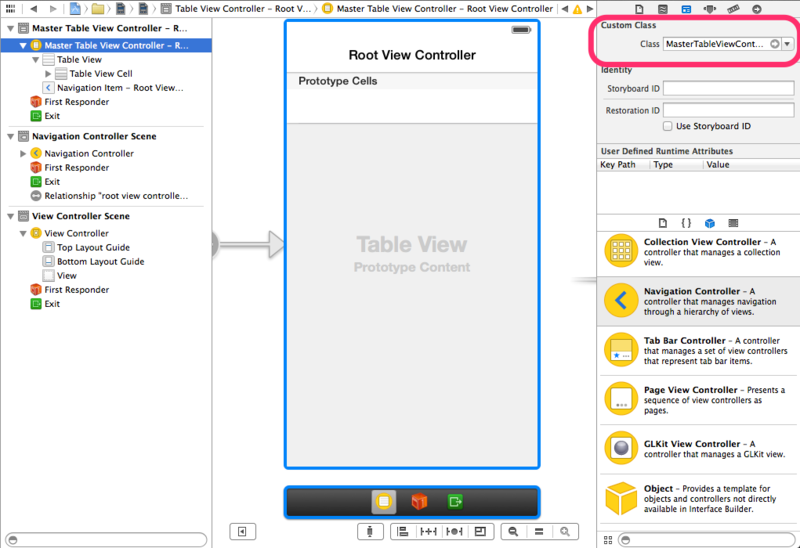Select Bottom Layout Guide in outline
This screenshot has height=548, width=800.
(x=101, y=262)
